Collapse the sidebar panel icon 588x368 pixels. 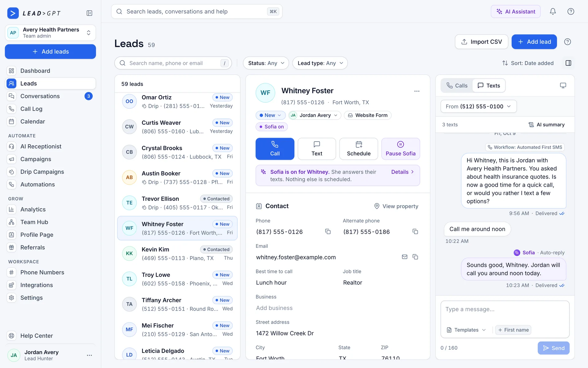[x=89, y=13]
